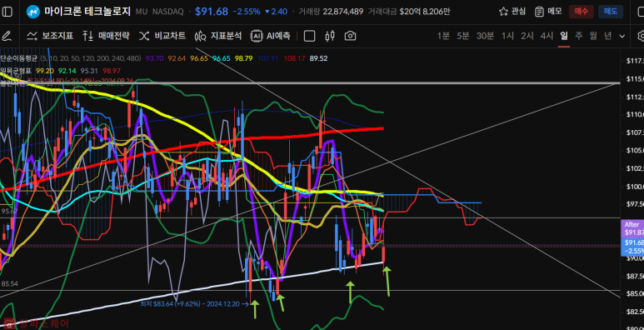Click the $100.0 price axis label
644x330 pixels.
click(635, 187)
